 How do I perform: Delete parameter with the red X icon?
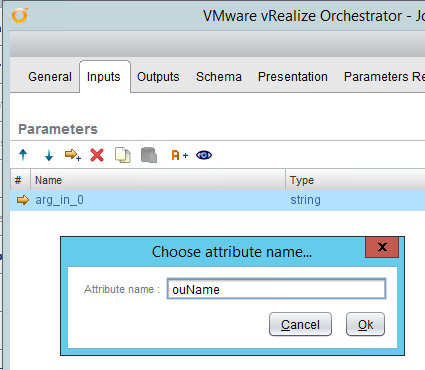97,155
